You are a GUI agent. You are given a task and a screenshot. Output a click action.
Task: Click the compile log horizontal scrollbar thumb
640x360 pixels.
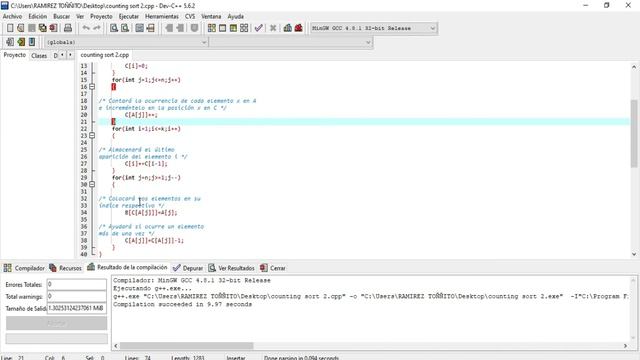187,346
